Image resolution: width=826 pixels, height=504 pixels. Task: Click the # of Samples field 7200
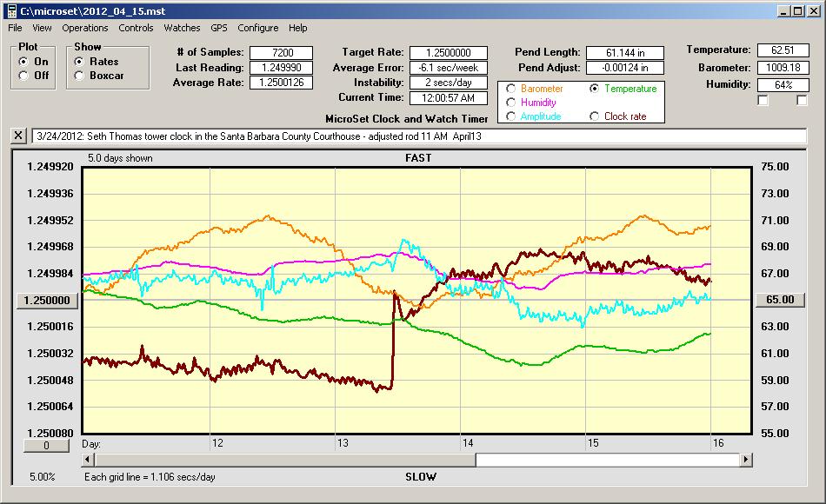[282, 53]
